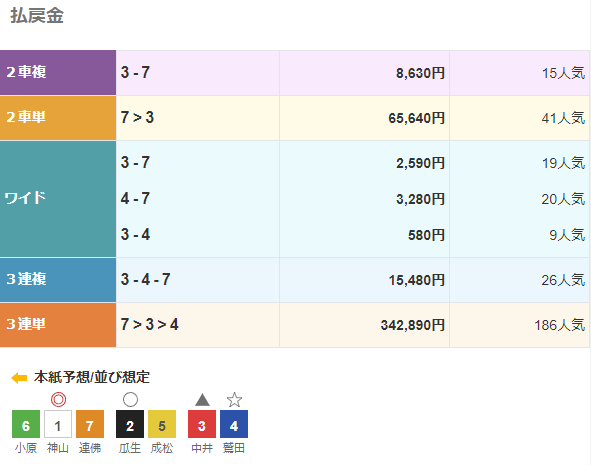Select the 3連単 row header
Image resolution: width=591 pixels, height=465 pixels.
pos(58,324)
